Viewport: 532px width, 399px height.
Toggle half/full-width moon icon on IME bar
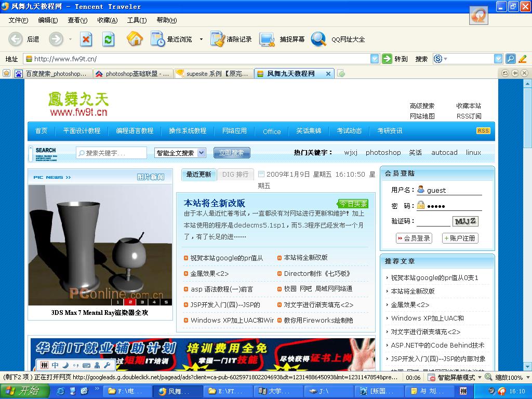pos(66,365)
